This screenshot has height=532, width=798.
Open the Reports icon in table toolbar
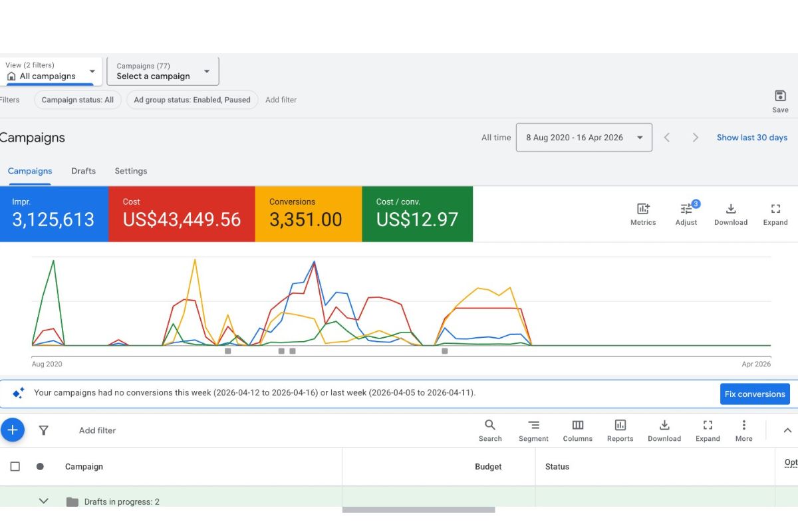[620, 425]
